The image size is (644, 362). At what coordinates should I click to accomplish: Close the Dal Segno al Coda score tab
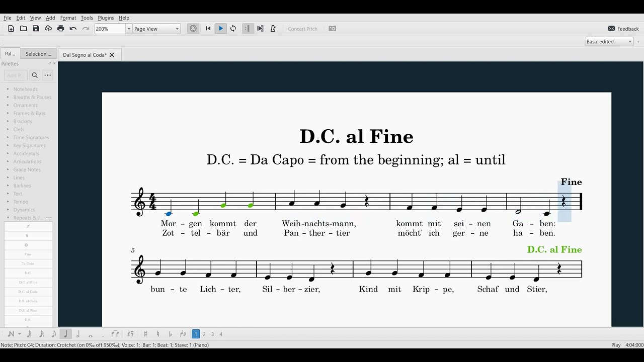112,55
